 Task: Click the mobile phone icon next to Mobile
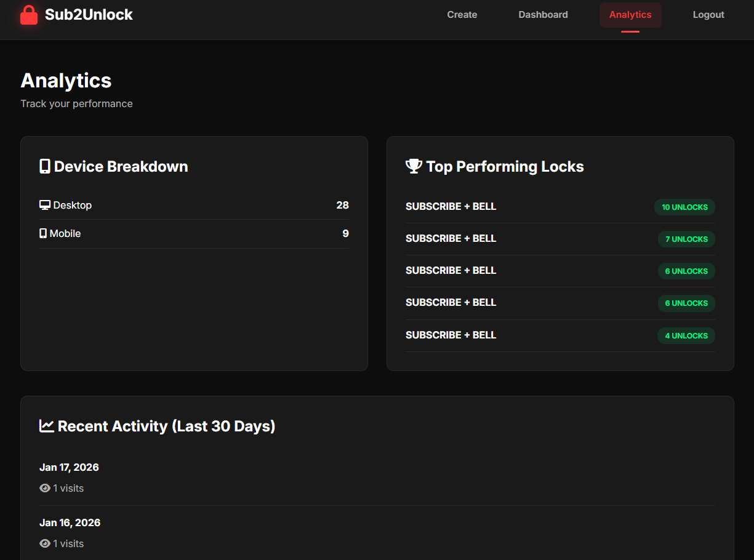pyautogui.click(x=44, y=233)
